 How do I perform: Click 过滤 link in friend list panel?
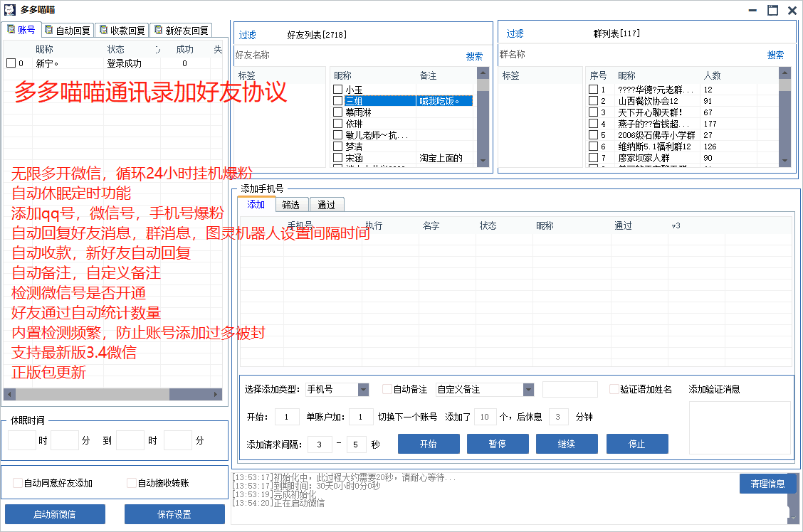click(x=247, y=35)
